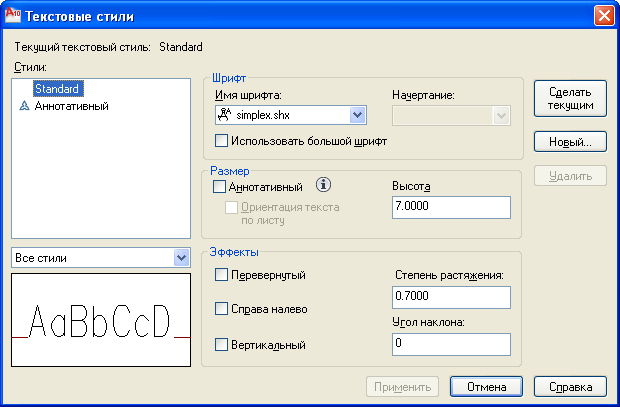This screenshot has width=620, height=407.
Task: Select the Standard style in list
Action: pos(57,89)
